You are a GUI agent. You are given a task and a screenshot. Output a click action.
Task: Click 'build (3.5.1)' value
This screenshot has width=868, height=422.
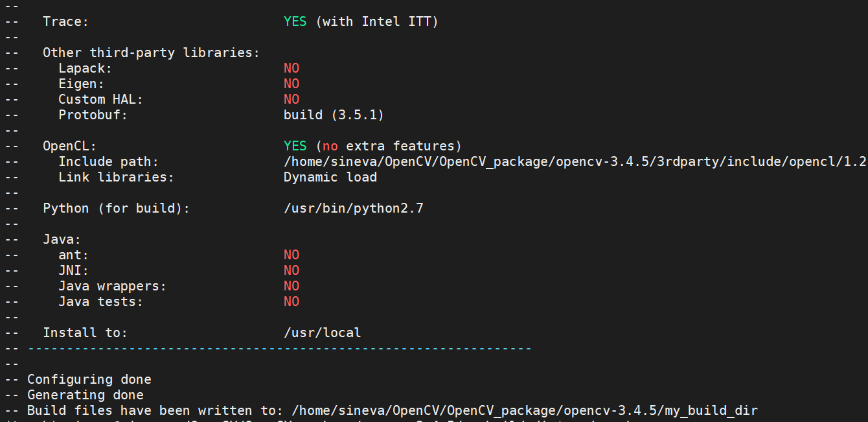coord(334,115)
